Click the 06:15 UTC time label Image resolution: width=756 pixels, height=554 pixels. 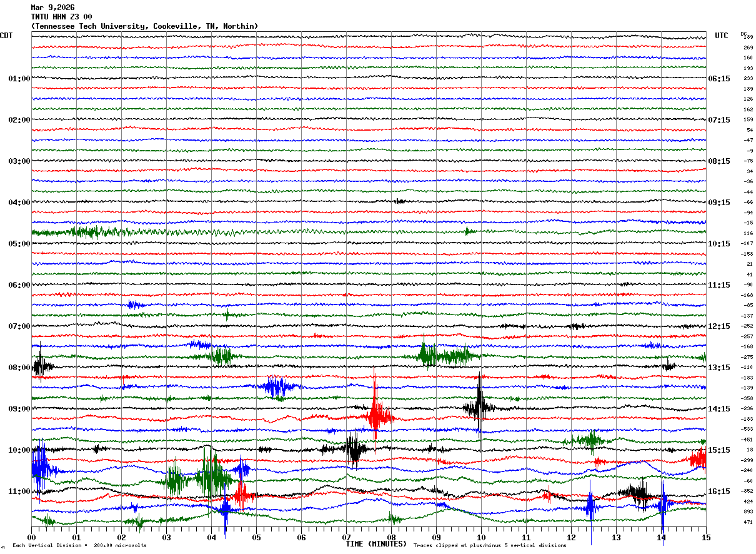[x=719, y=79]
